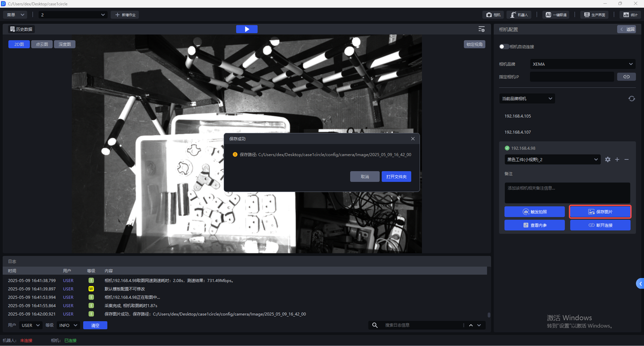The height and width of the screenshot is (346, 644).
Task: Switch to the 点云图 point cloud tab
Action: (x=42, y=44)
